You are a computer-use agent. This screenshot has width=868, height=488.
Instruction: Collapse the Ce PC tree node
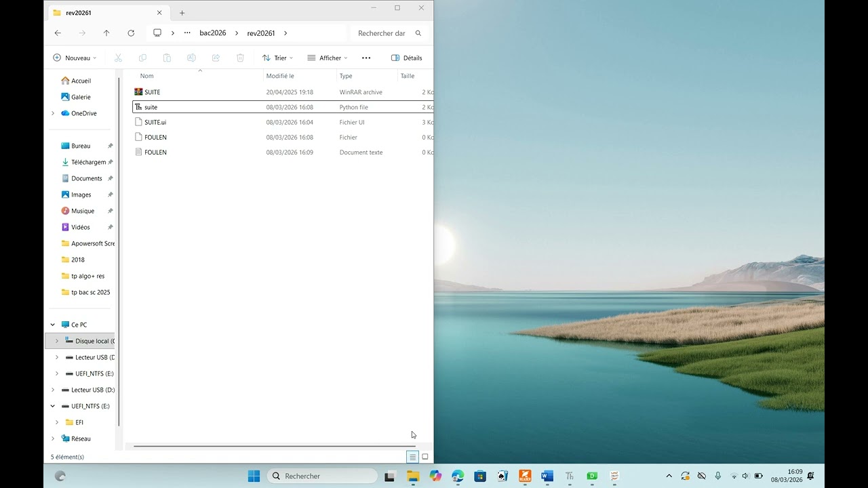[x=53, y=325]
